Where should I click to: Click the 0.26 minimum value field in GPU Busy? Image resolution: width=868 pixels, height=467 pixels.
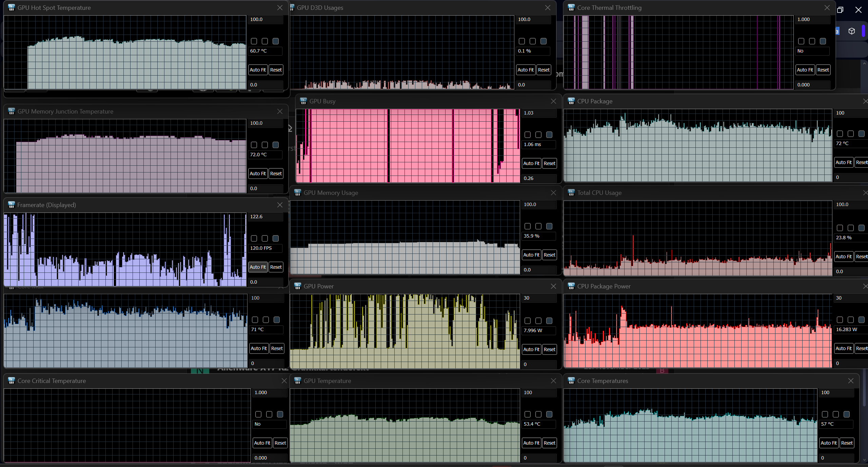click(538, 178)
